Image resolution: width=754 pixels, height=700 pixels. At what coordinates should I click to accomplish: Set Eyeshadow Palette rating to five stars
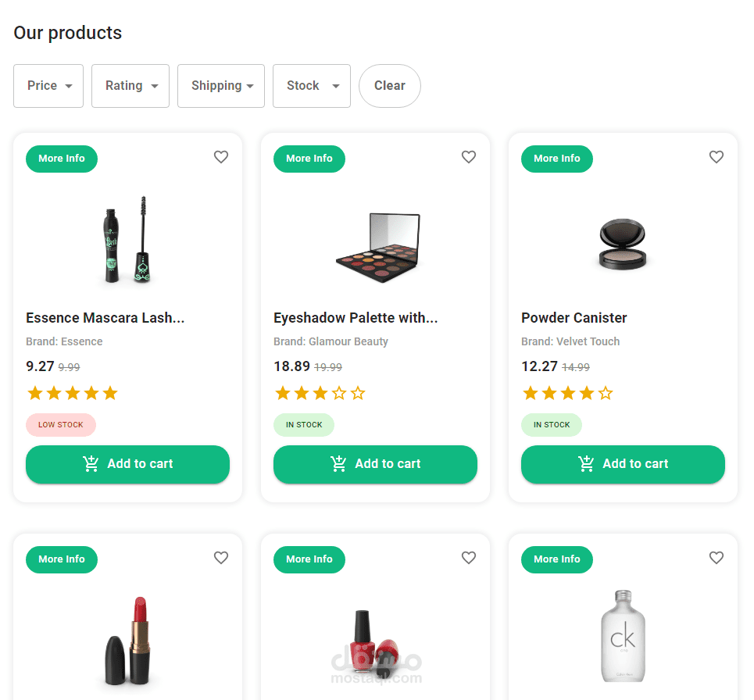[358, 393]
